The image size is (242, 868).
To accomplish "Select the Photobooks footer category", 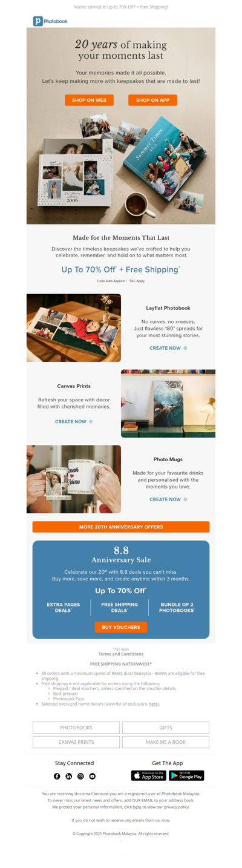I will [76, 728].
